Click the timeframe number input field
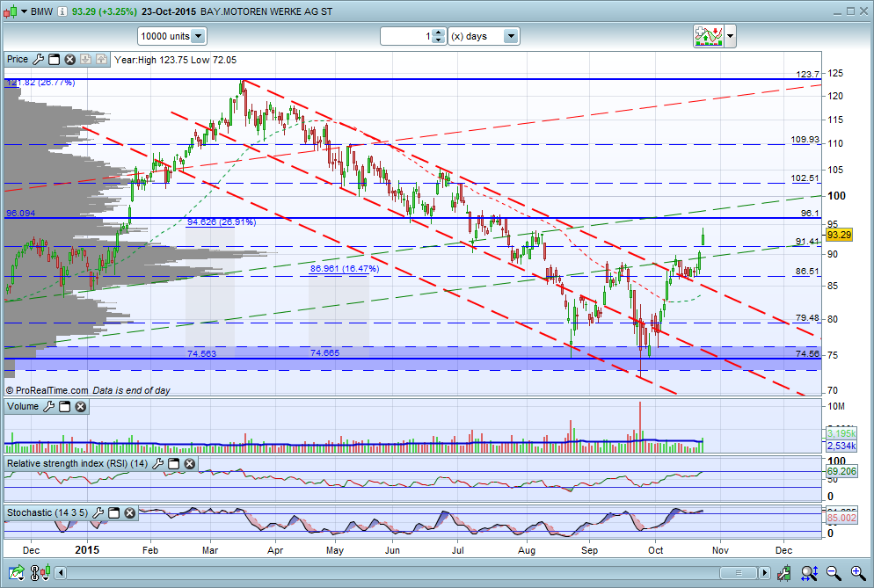The height and width of the screenshot is (588, 874). click(407, 36)
